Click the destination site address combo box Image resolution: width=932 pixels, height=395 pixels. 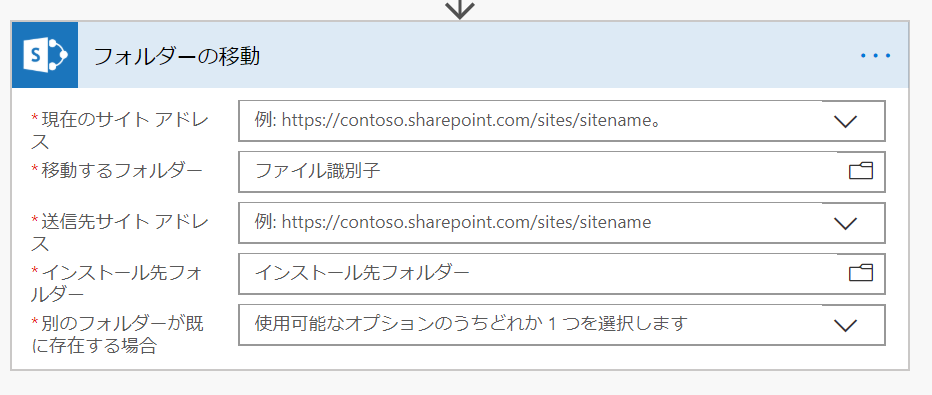[562, 223]
